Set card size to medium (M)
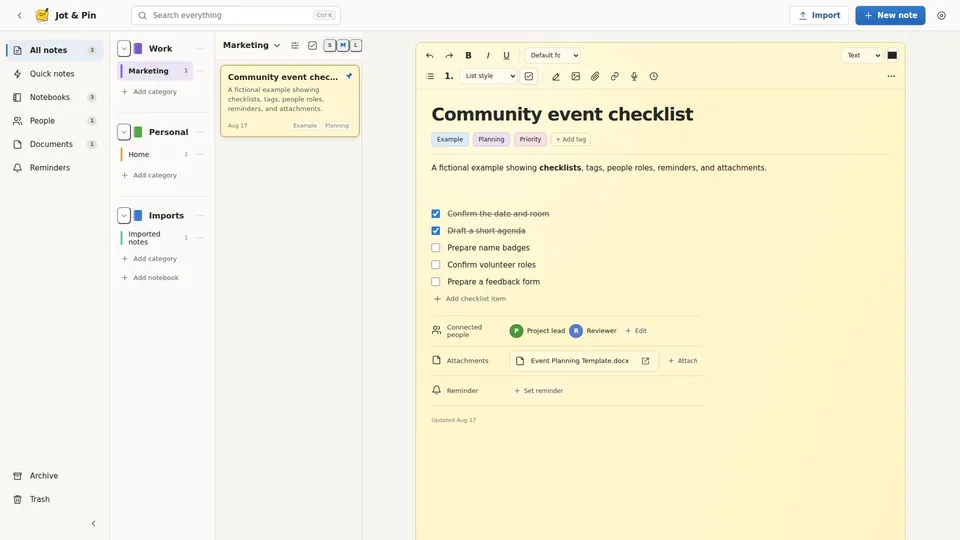 [343, 45]
